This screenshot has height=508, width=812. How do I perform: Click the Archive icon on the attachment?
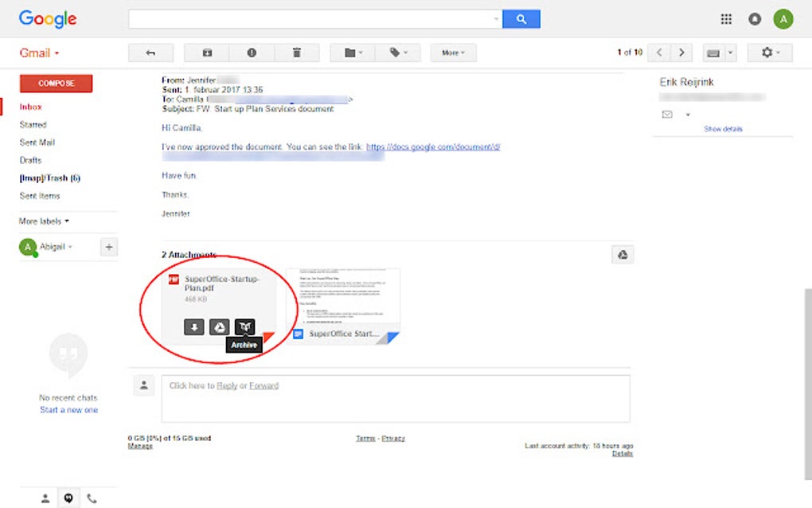tap(244, 326)
